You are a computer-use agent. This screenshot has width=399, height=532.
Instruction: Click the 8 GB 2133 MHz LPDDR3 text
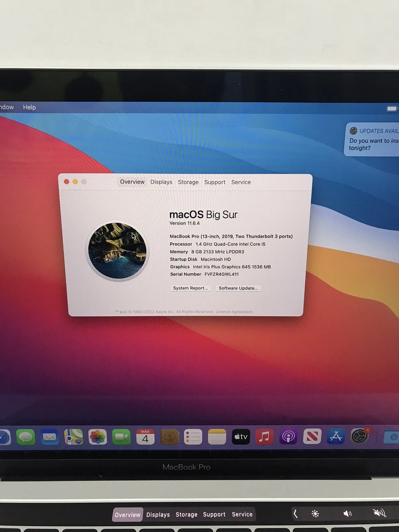coord(218,252)
